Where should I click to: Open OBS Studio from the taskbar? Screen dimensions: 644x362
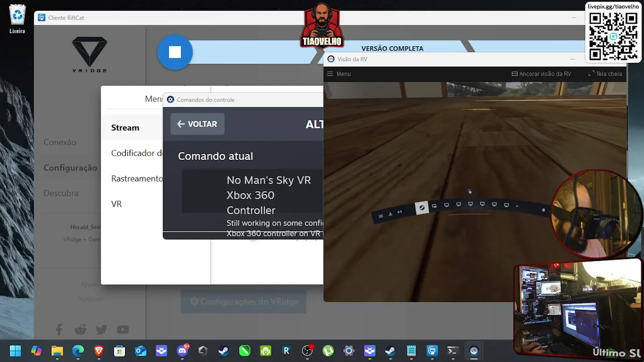point(307,351)
